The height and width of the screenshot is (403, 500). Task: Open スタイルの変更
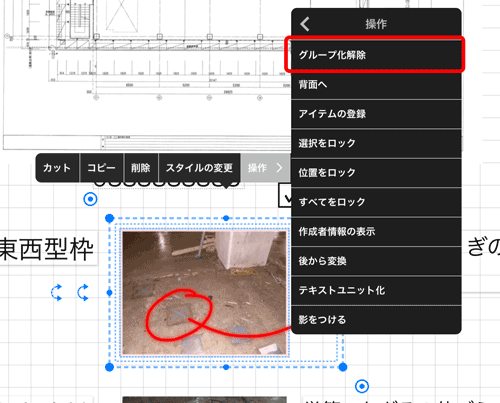pyautogui.click(x=199, y=168)
